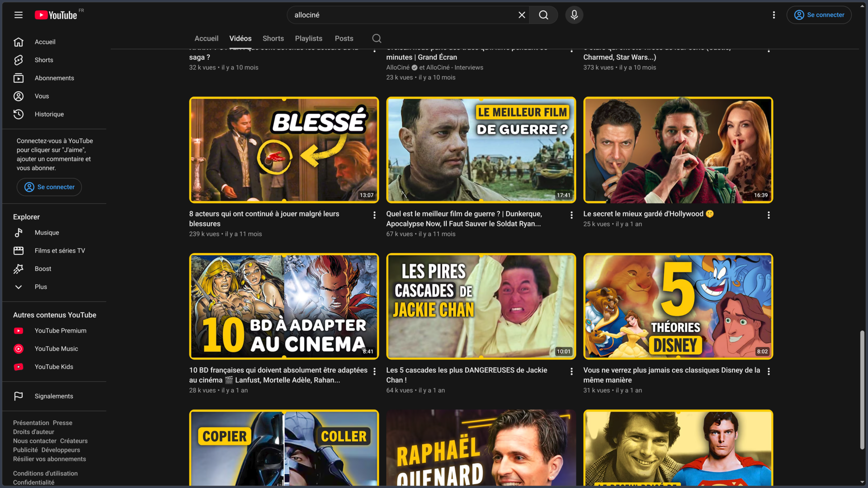This screenshot has height=488, width=868.
Task: Play the BLESSÉ acteurs thumbnail video
Action: click(x=284, y=150)
